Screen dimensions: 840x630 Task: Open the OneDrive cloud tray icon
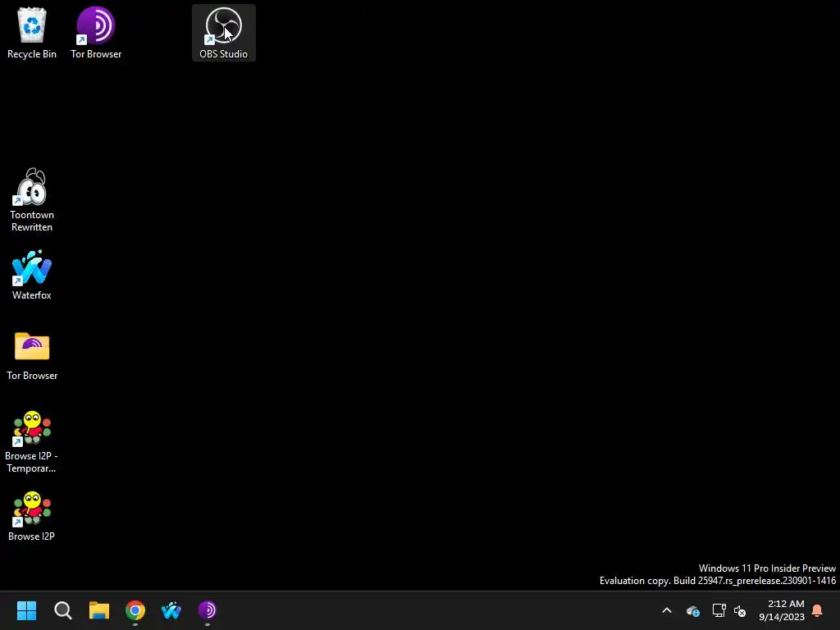coord(692,610)
